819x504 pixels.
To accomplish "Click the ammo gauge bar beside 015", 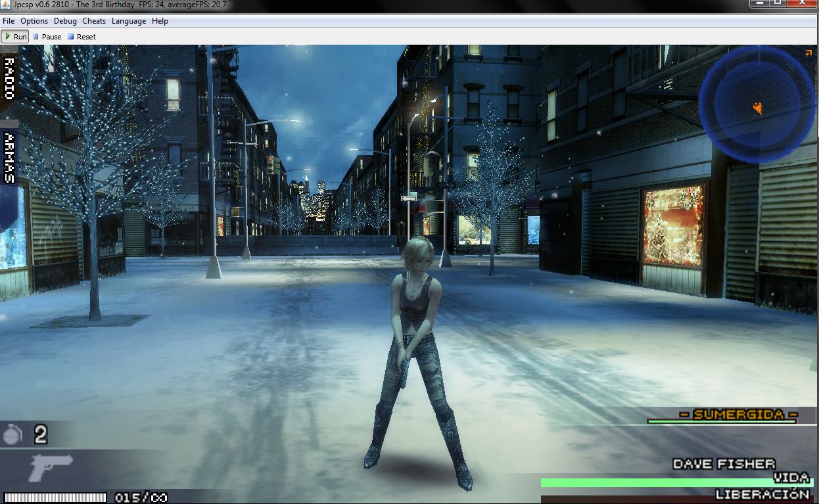I will click(55, 497).
